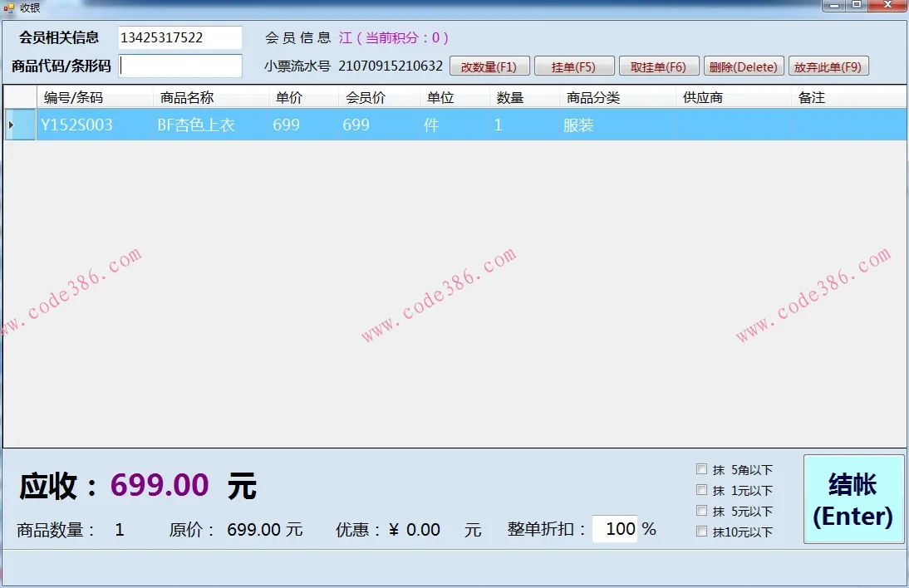
Task: Click the 取挂单(F6) button
Action: tap(659, 66)
